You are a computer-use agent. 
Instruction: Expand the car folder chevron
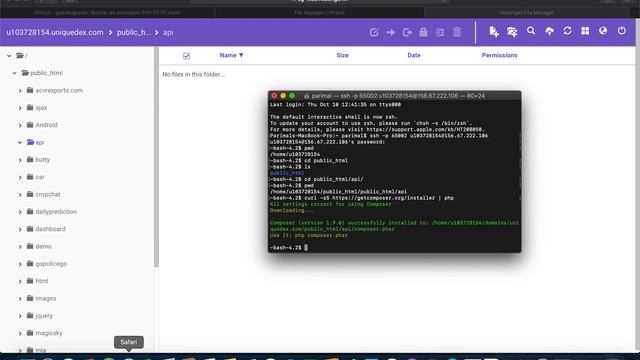click(20, 177)
